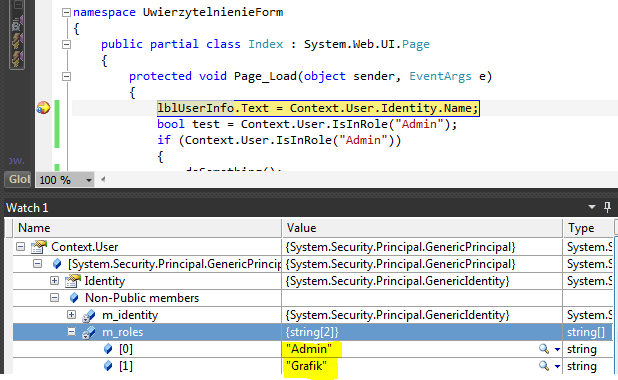Click the Identity property icon
Screen dimensions: 618x380
(x=73, y=281)
